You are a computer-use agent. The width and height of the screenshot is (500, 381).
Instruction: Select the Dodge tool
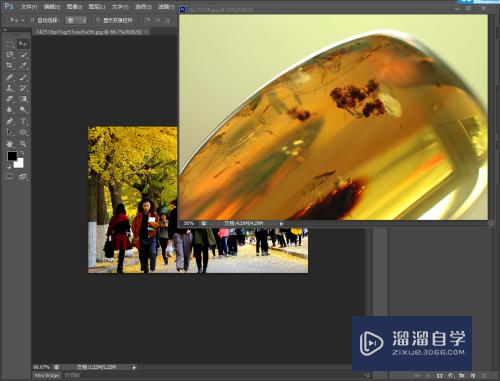23,109
